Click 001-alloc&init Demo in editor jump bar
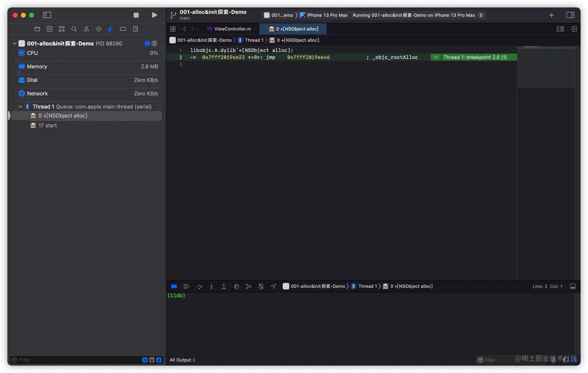Screen dimensions: 588x373 click(x=201, y=40)
